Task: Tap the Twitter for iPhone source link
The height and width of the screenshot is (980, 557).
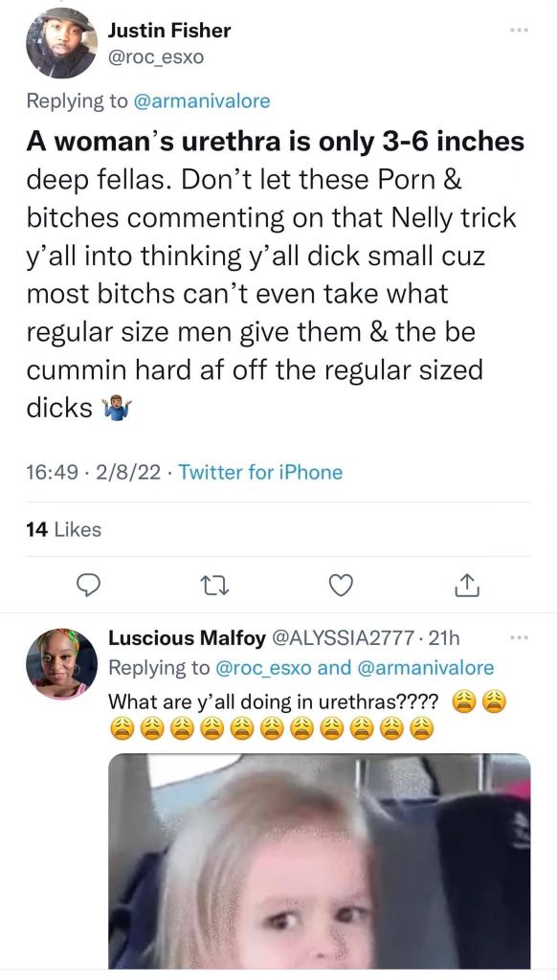Action: click(260, 472)
